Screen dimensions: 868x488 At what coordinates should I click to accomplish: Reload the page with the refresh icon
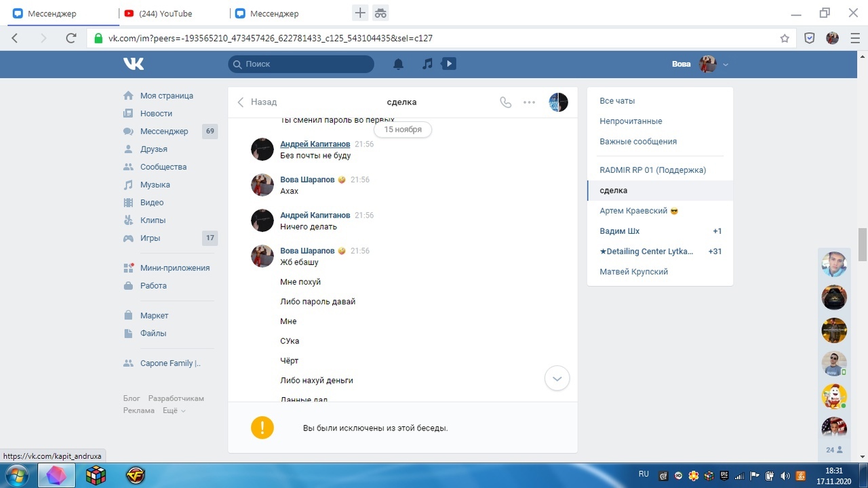71,39
